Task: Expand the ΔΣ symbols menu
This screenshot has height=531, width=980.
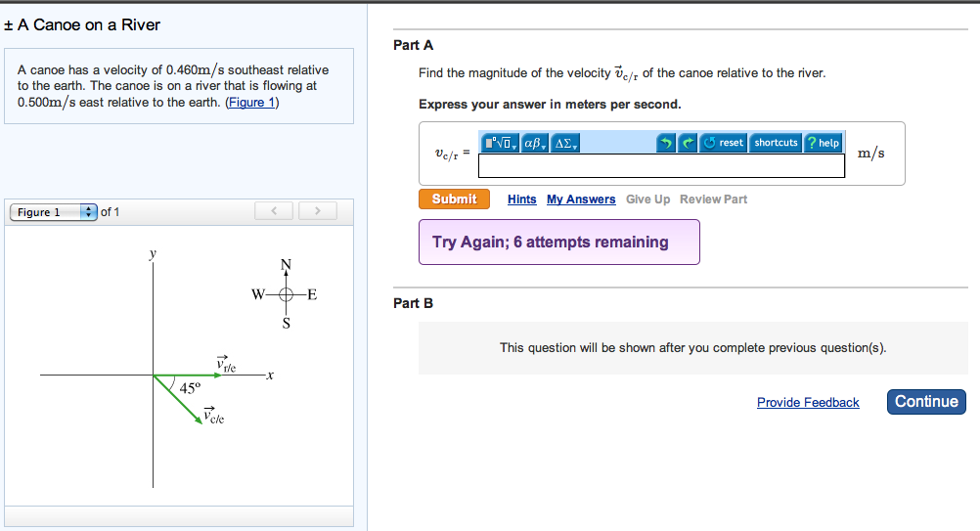Action: 566,143
